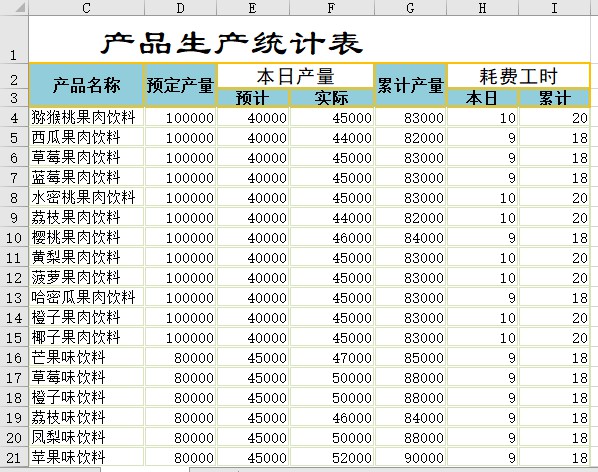
Task: Select the 累计产量 header cell
Action: (x=410, y=85)
